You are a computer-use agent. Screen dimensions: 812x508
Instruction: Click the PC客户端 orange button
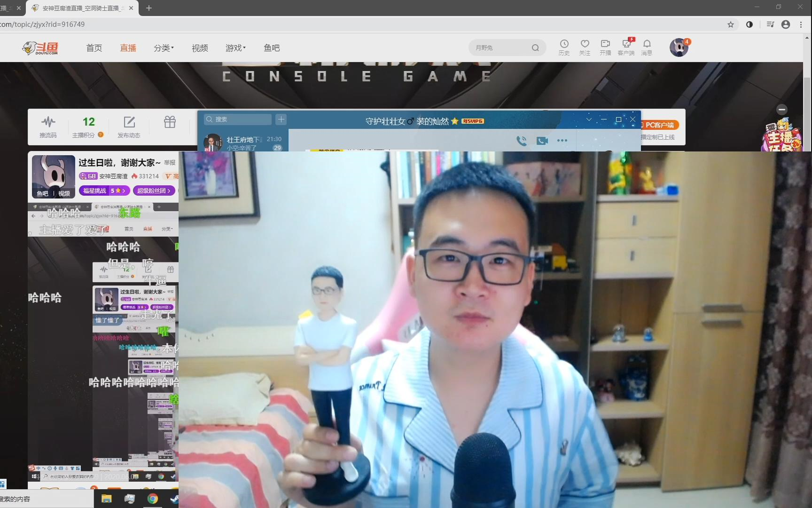coord(659,125)
